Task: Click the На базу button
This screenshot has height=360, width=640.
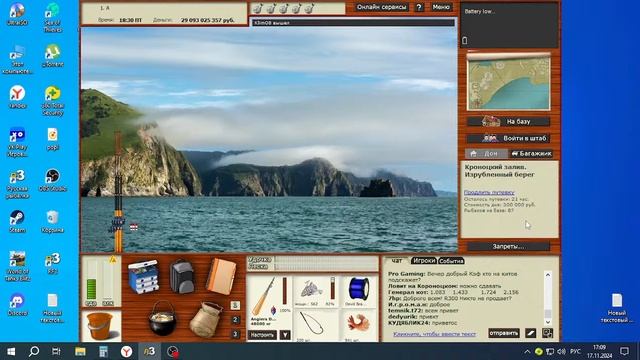Action: pos(509,121)
